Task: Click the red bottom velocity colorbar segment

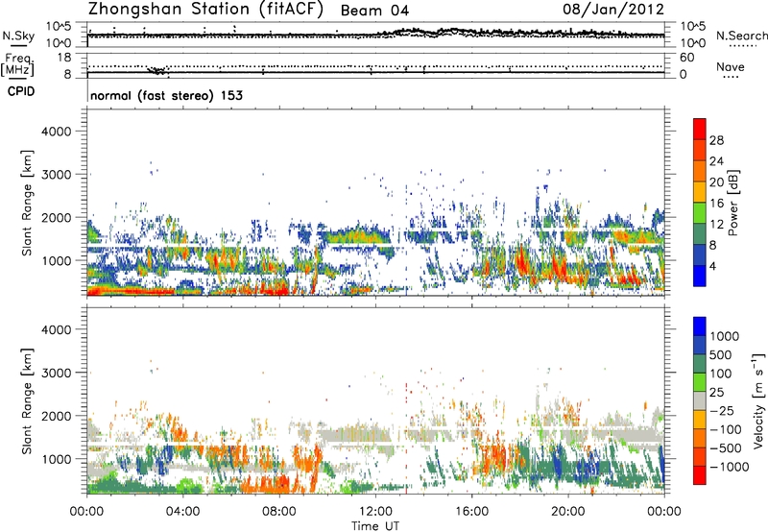Action: click(x=700, y=475)
